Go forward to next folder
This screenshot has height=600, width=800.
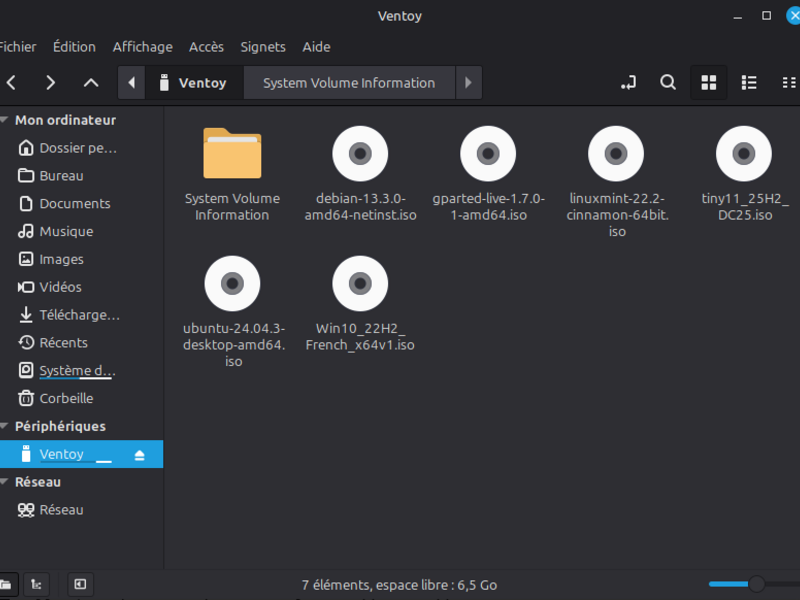click(x=50, y=83)
